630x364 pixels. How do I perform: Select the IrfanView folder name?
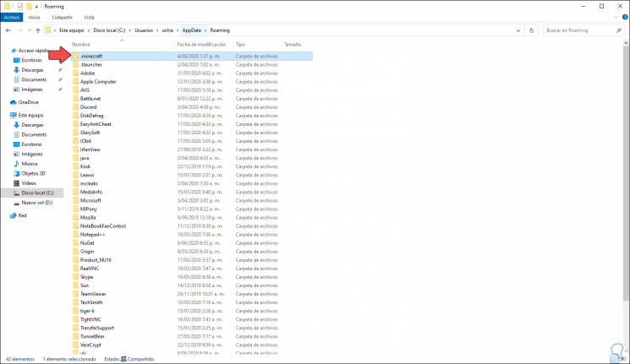coord(90,149)
